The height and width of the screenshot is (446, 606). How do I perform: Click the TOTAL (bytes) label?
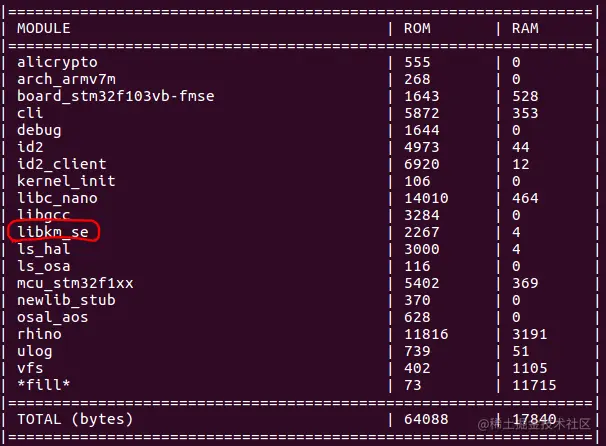click(75, 419)
